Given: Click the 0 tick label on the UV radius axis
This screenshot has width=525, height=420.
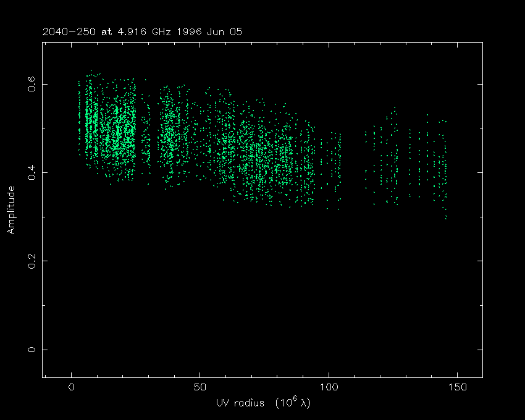Looking at the screenshot, I should [x=72, y=387].
